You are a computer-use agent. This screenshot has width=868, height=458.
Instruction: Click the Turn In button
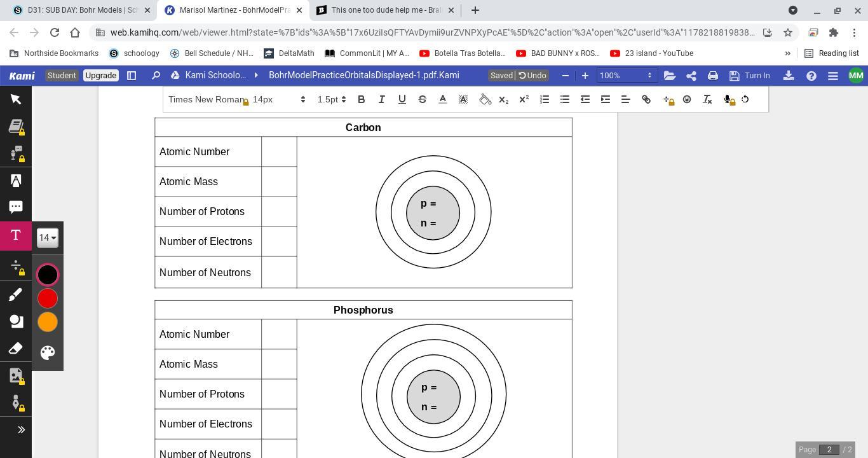pyautogui.click(x=750, y=75)
